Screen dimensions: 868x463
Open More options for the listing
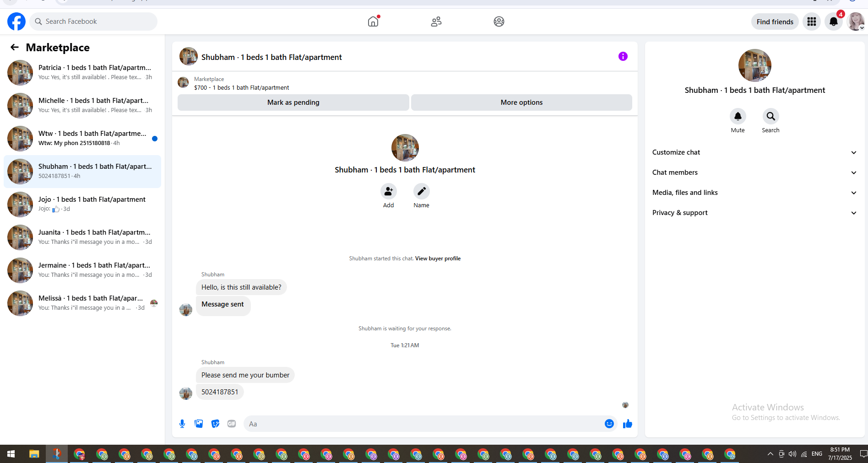521,102
